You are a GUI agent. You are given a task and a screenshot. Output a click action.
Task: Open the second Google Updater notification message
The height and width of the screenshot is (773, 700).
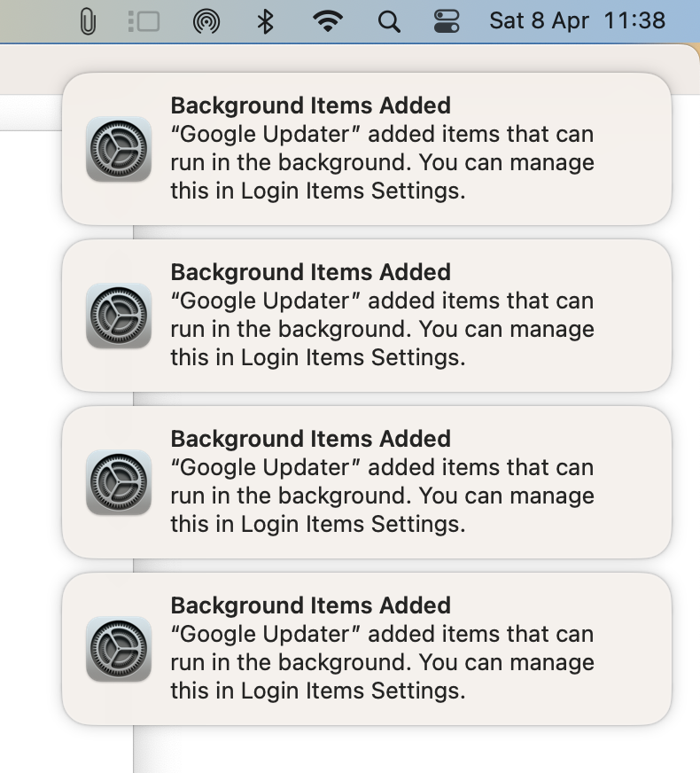(382, 330)
